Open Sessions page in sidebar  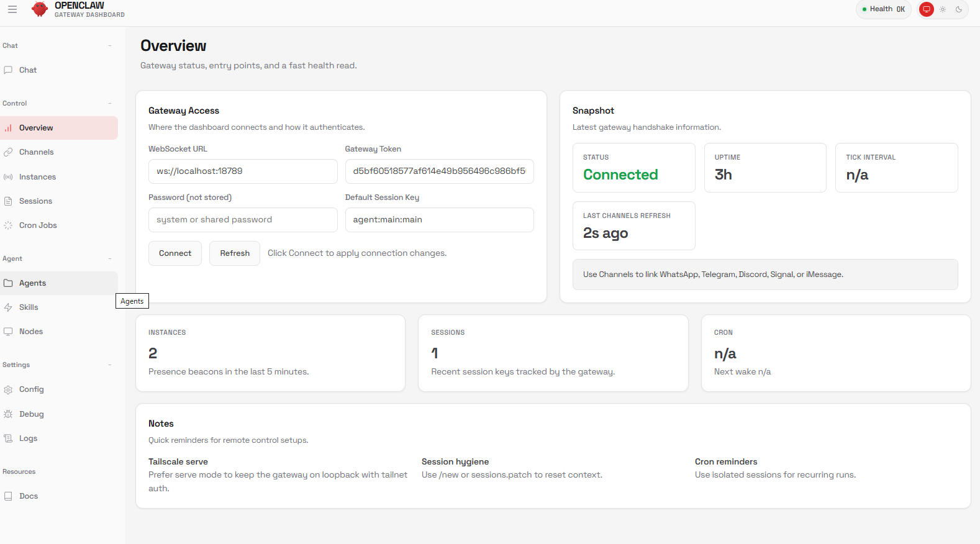59,201
